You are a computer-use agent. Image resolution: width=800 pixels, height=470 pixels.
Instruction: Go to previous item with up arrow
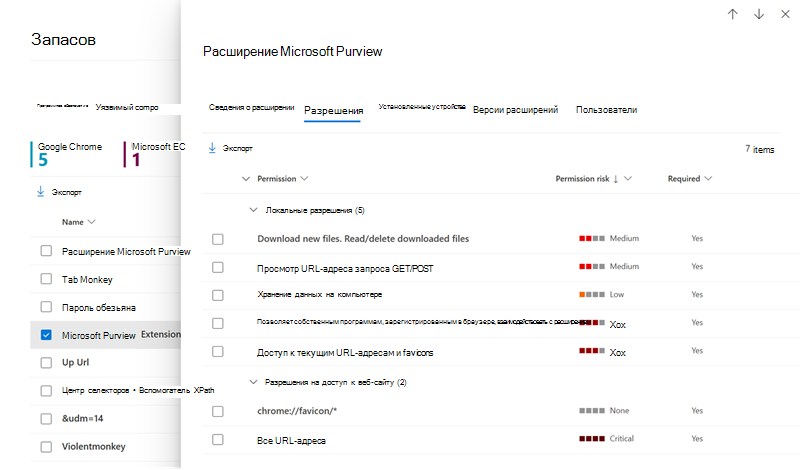point(733,14)
